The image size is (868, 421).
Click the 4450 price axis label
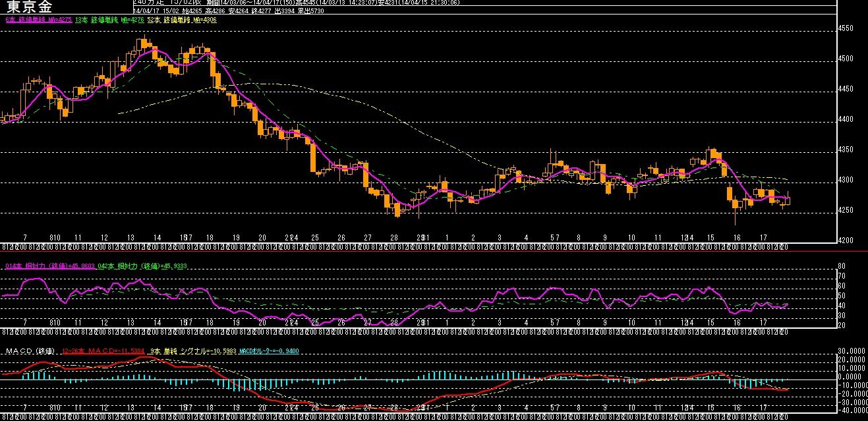click(x=846, y=89)
